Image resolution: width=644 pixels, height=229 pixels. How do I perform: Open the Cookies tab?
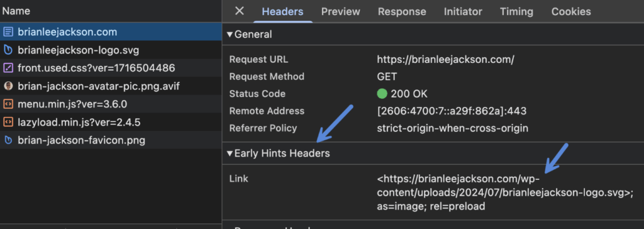[x=571, y=12]
